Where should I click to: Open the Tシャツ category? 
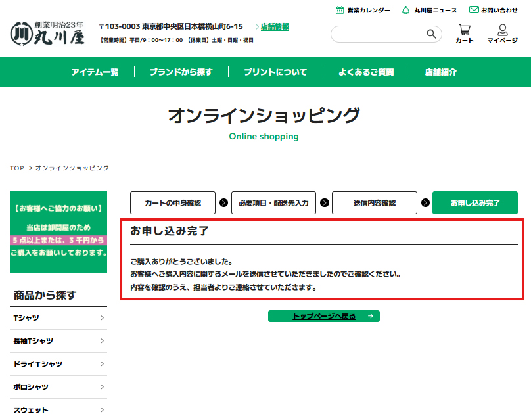(x=26, y=318)
